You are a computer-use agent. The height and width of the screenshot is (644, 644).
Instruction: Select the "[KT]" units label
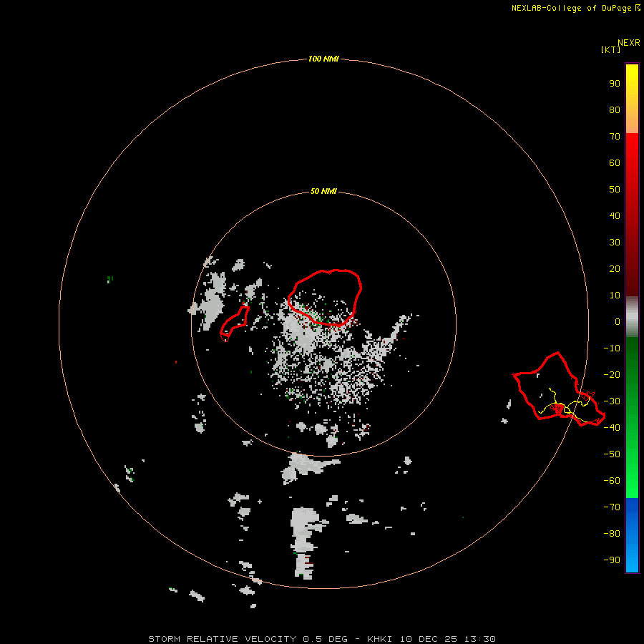click(x=610, y=49)
